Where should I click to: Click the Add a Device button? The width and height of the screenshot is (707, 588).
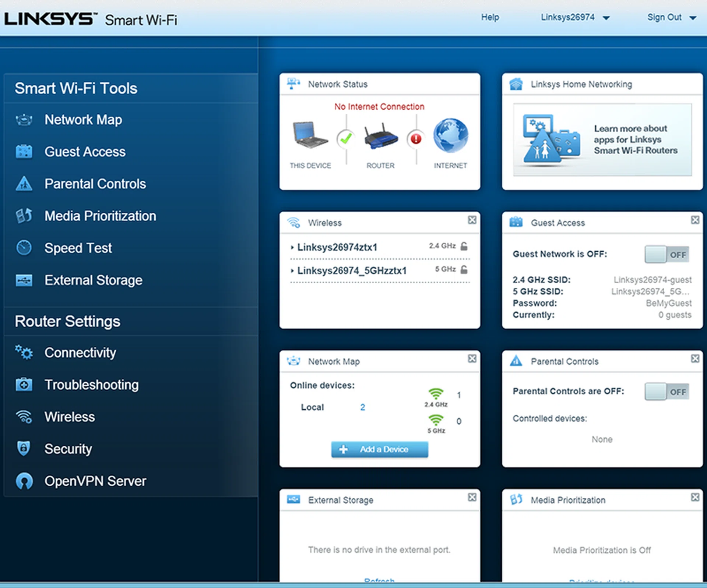[379, 449]
